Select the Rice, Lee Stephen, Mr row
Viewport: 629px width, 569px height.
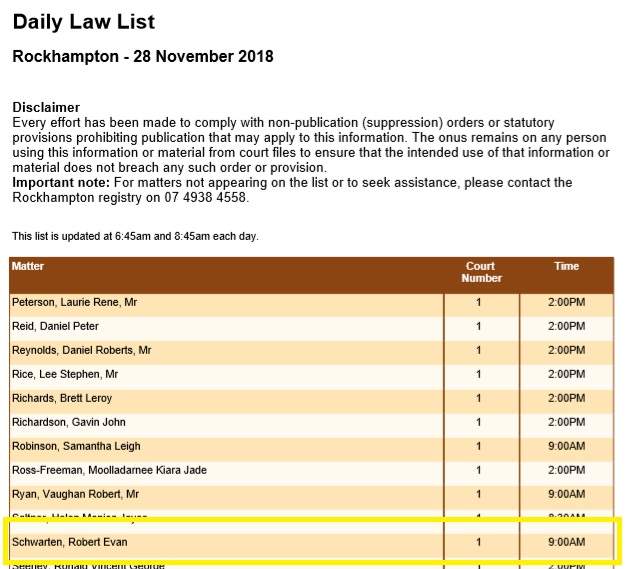coord(311,377)
